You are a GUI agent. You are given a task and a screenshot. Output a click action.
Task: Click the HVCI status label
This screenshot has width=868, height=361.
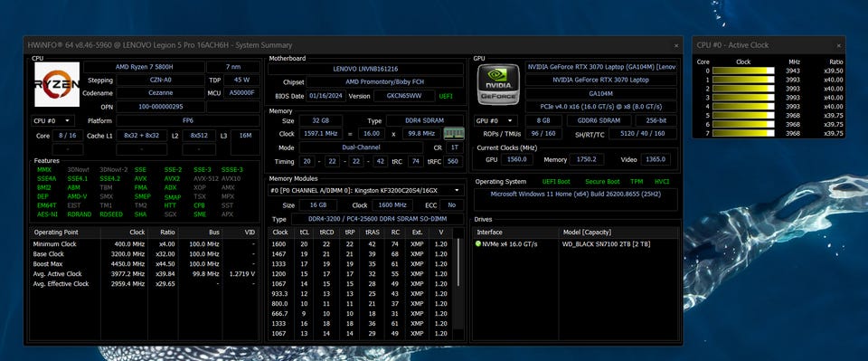click(662, 182)
